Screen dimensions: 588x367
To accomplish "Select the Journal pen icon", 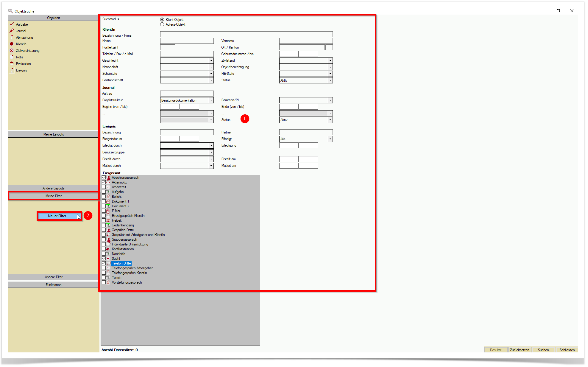I will [x=12, y=31].
